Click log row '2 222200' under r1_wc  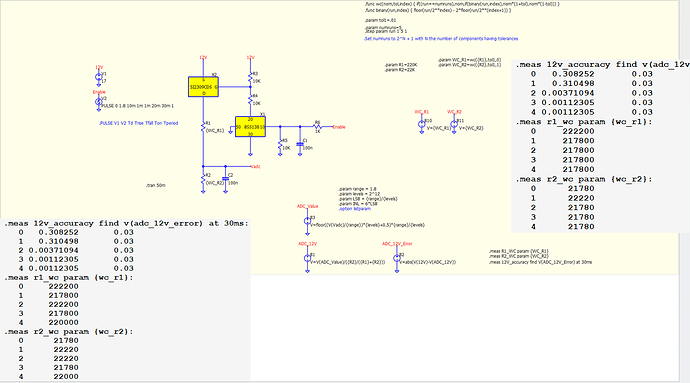(x=48, y=304)
